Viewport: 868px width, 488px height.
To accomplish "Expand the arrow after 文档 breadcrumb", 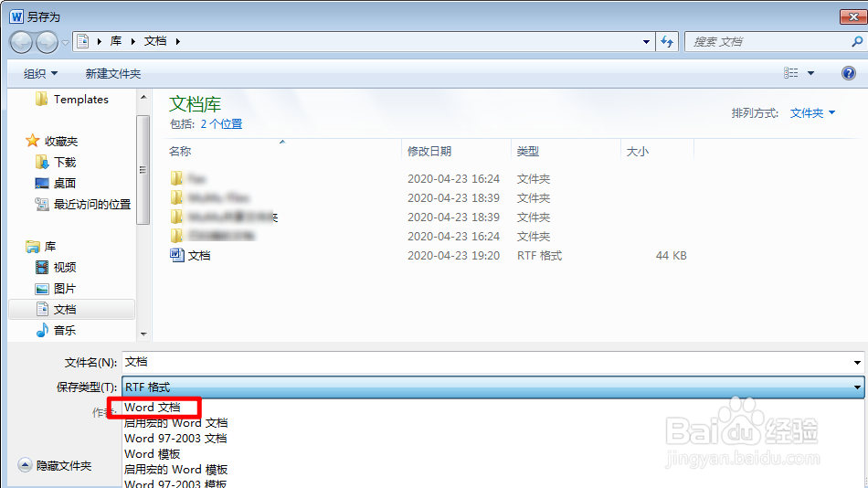I will click(x=177, y=41).
